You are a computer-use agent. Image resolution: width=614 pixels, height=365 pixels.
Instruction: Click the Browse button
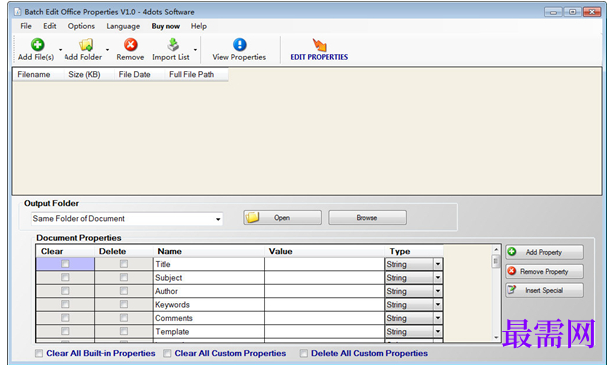click(367, 217)
